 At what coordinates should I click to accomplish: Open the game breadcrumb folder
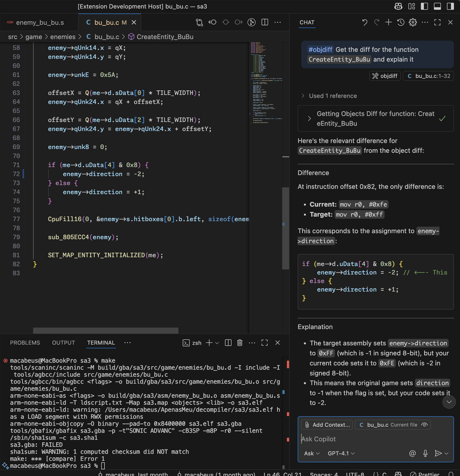(x=33, y=37)
